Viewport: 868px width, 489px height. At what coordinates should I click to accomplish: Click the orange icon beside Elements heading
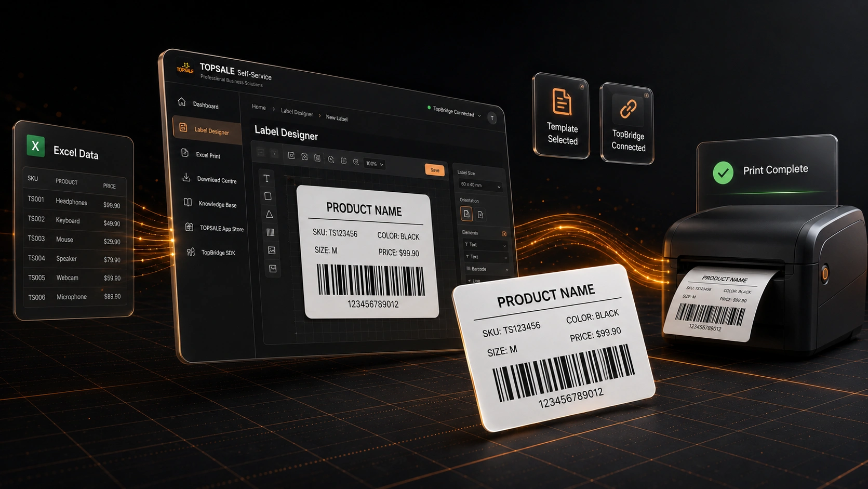point(504,234)
